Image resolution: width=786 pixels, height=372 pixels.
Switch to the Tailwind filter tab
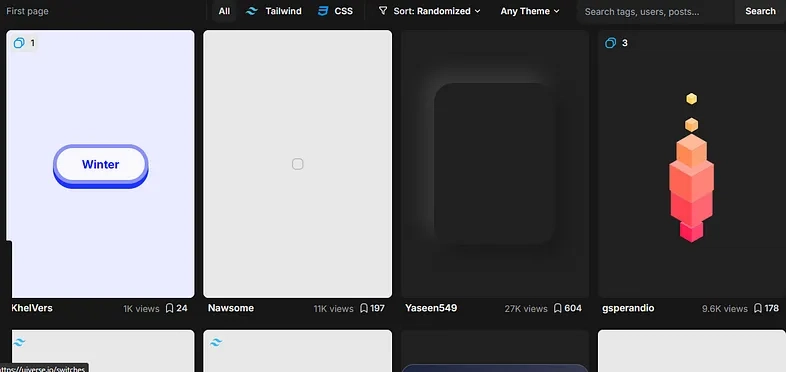(x=274, y=11)
